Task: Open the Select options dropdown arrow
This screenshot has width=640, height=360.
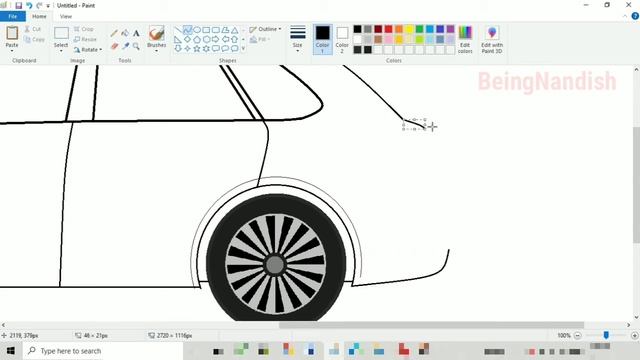Action: click(x=61, y=51)
